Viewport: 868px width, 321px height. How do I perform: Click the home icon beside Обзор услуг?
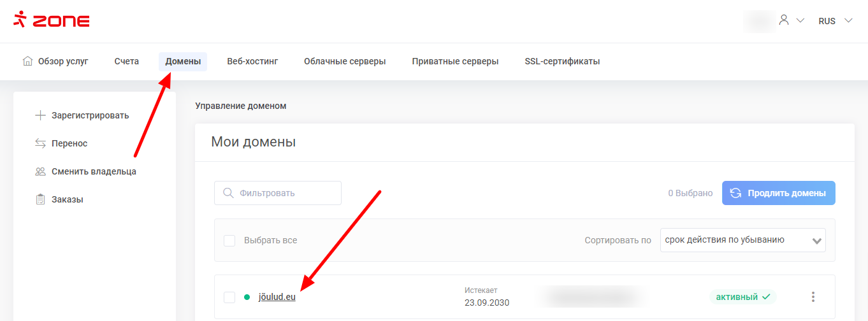pos(27,61)
